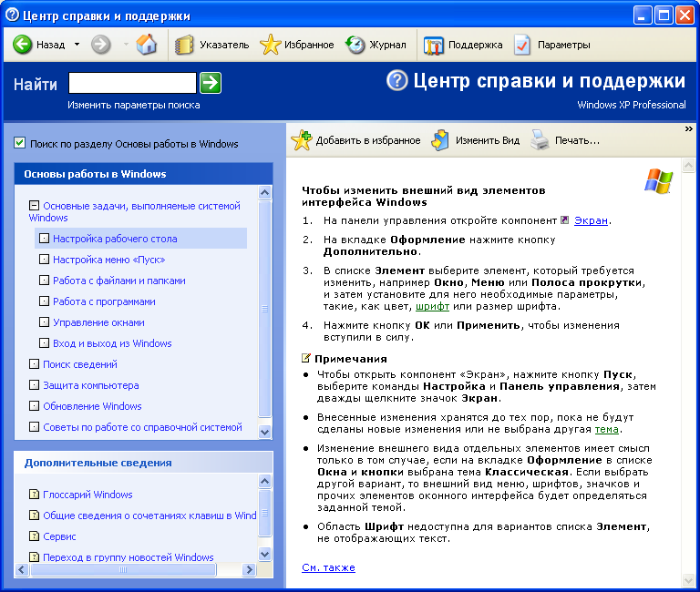
Task: Open the Журнал history icon
Action: pyautogui.click(x=355, y=44)
